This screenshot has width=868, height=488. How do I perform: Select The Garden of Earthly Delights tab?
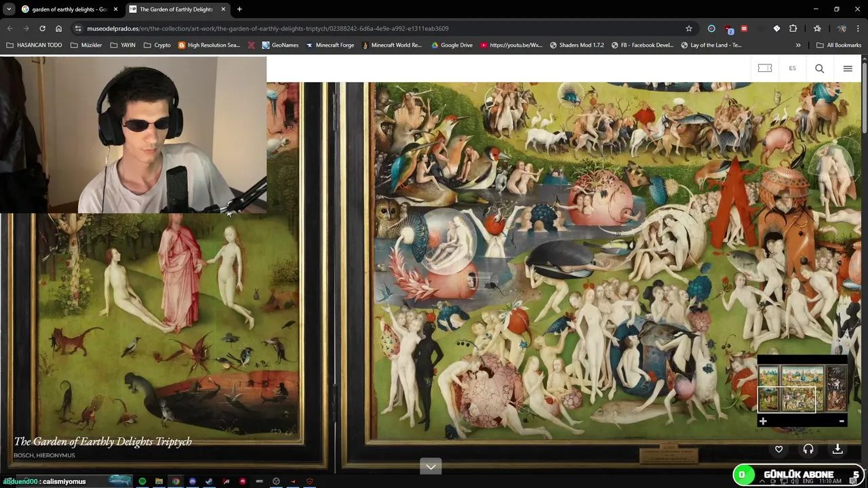(176, 9)
